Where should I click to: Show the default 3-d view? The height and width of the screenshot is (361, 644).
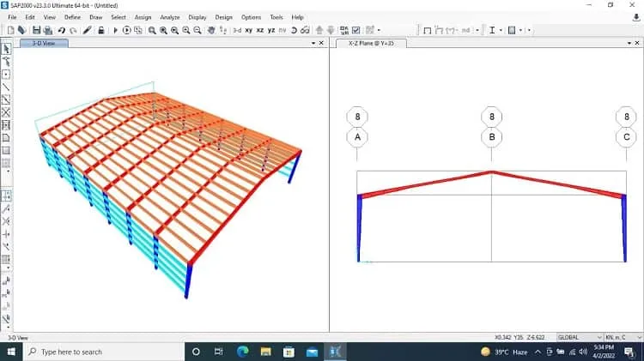click(237, 30)
